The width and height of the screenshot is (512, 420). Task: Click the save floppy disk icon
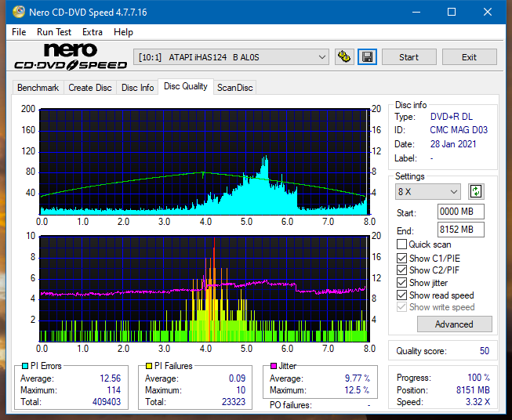point(367,57)
